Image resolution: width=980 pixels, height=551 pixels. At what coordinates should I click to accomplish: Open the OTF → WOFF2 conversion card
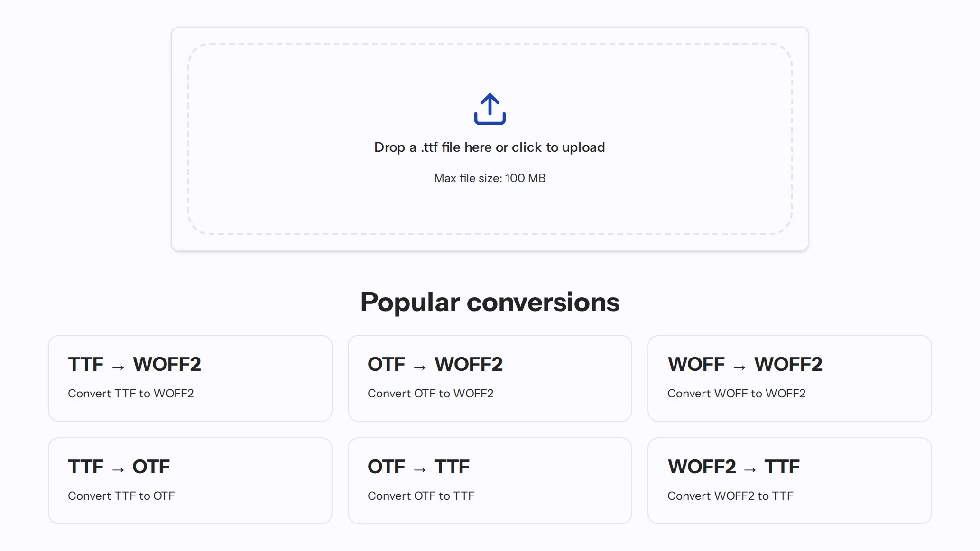(x=490, y=378)
